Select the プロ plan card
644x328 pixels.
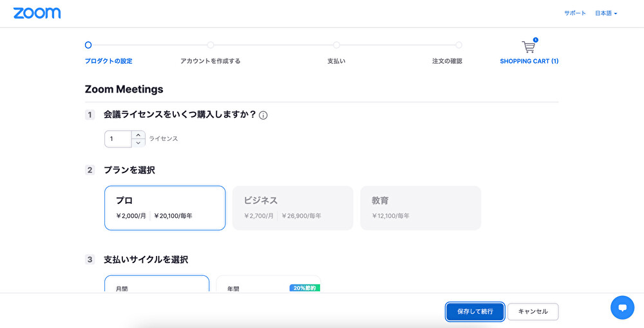tap(165, 208)
